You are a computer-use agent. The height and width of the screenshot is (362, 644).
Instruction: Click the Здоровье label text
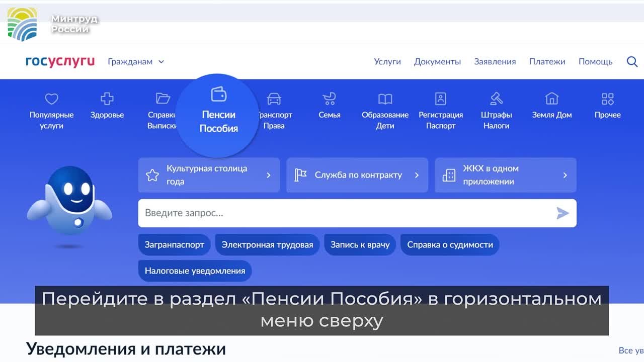click(x=107, y=115)
